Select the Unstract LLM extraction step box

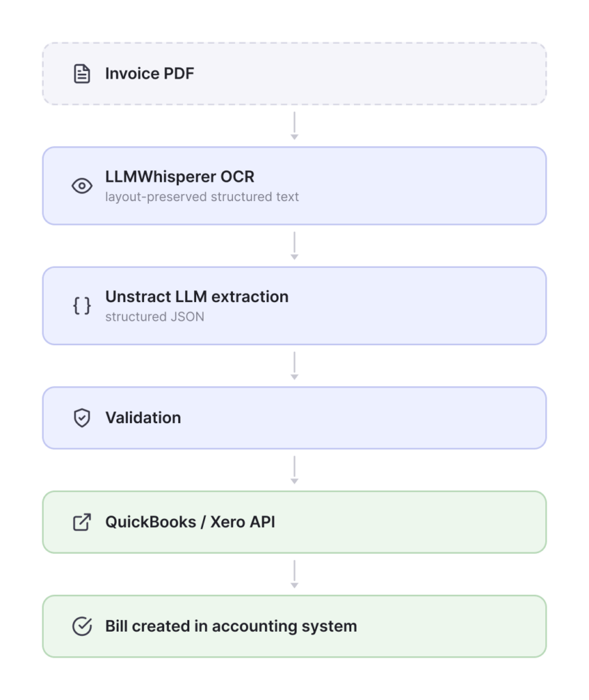pos(294,306)
